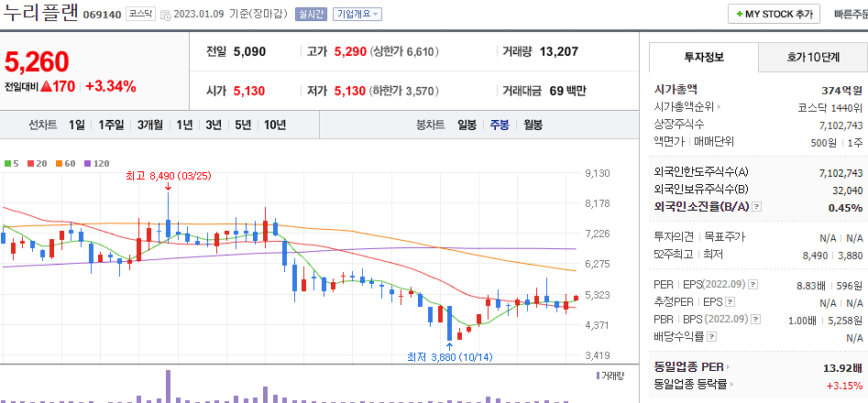Click the 외국인보유주식수 value 32,040
Screen dimensions: 868x403
click(x=846, y=191)
